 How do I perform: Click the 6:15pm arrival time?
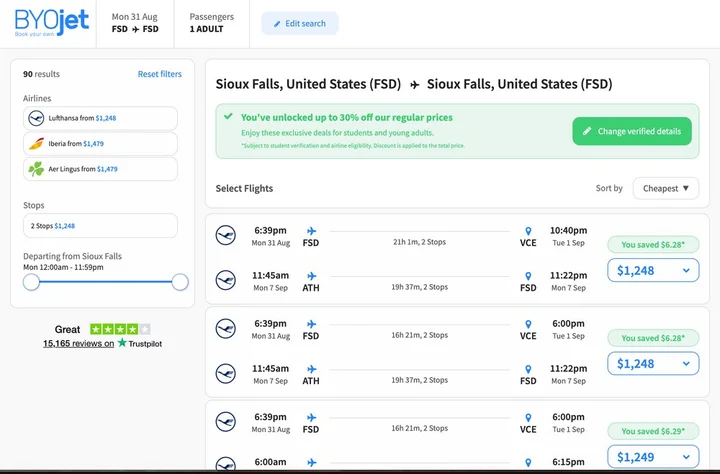(x=568, y=462)
